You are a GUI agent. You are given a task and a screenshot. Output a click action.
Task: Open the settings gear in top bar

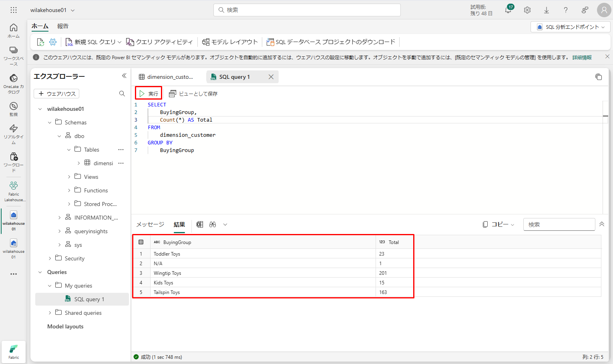[x=527, y=10]
